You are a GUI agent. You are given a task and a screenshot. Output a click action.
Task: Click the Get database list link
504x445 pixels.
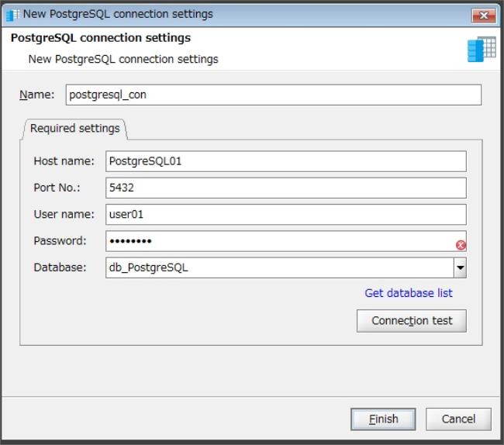pos(409,293)
